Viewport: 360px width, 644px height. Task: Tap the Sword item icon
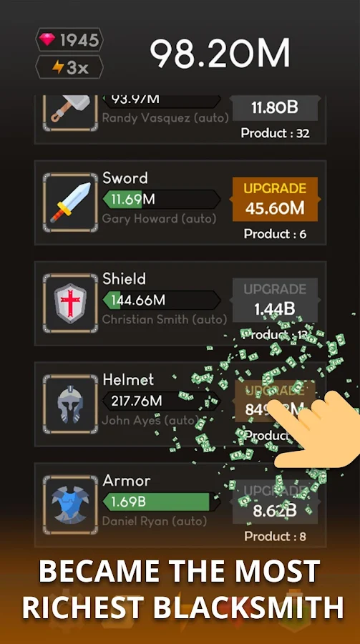point(70,203)
